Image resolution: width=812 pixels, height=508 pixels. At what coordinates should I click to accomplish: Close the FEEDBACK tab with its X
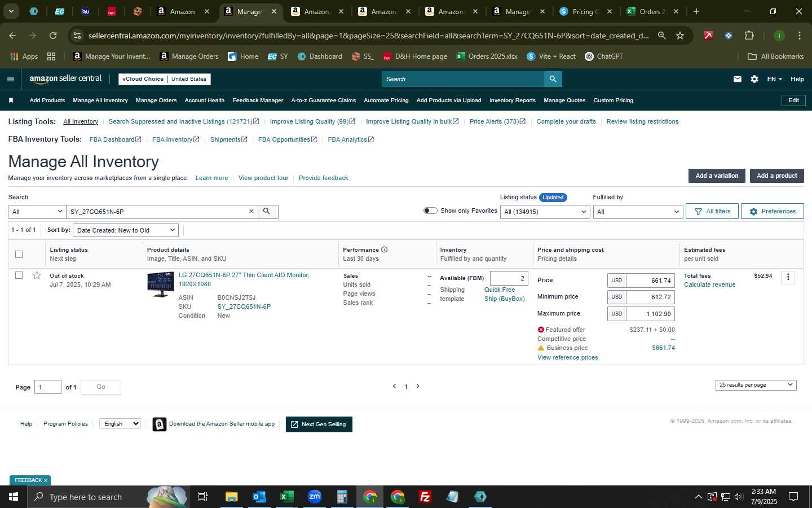click(x=46, y=480)
